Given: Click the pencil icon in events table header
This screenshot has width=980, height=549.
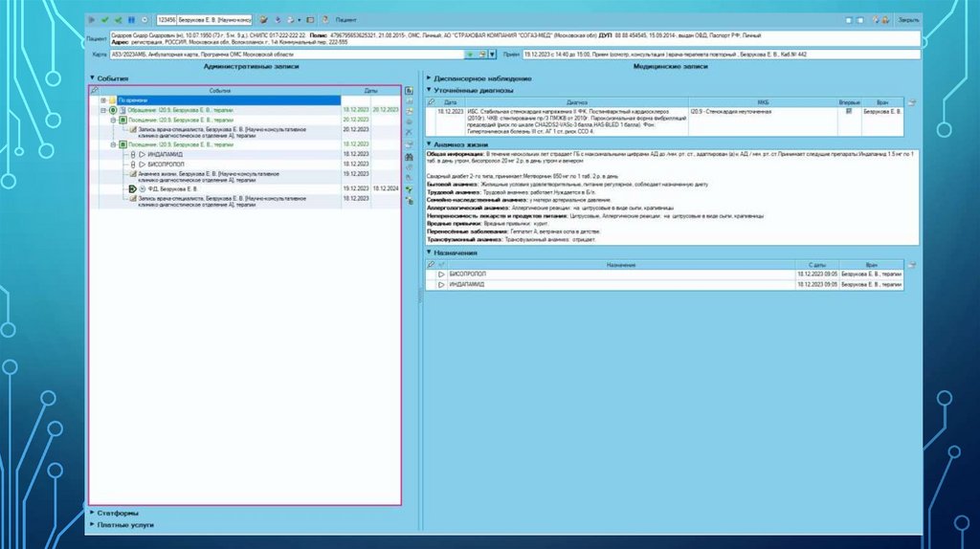Looking at the screenshot, I should [95, 90].
